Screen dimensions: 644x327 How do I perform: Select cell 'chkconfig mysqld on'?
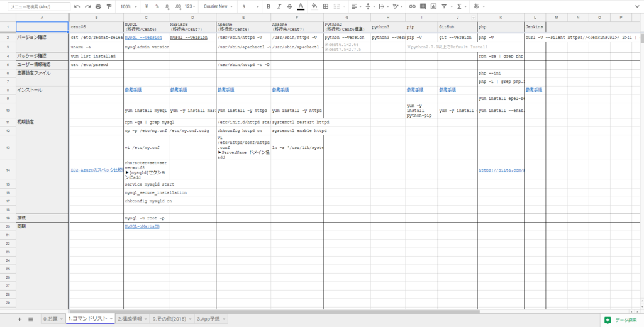pyautogui.click(x=146, y=201)
